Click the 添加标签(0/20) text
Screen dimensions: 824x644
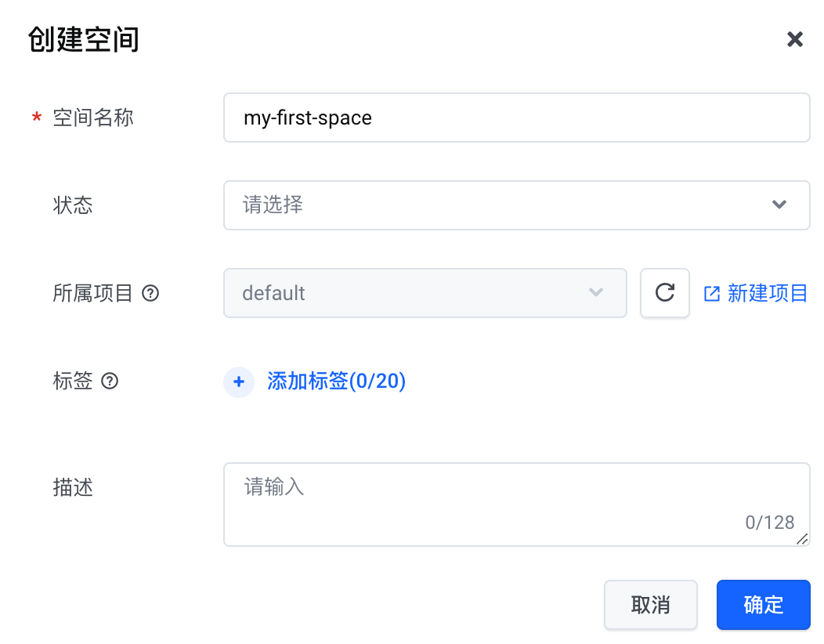(x=336, y=382)
